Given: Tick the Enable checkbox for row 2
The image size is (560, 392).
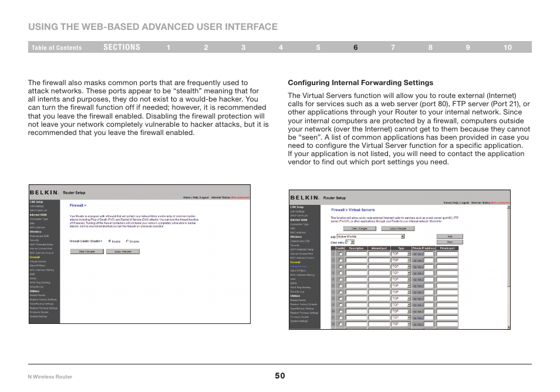Looking at the screenshot, I should point(340,261).
